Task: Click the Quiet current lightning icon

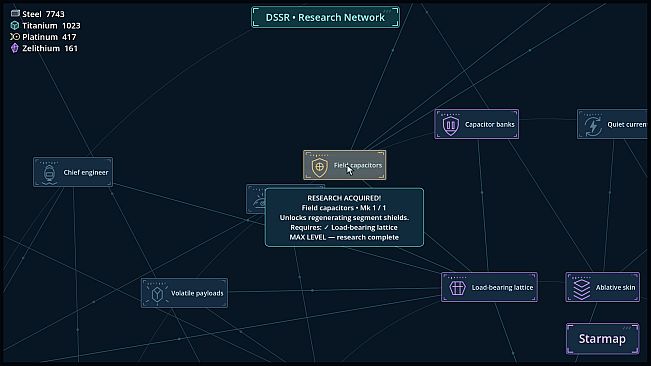Action: click(593, 126)
